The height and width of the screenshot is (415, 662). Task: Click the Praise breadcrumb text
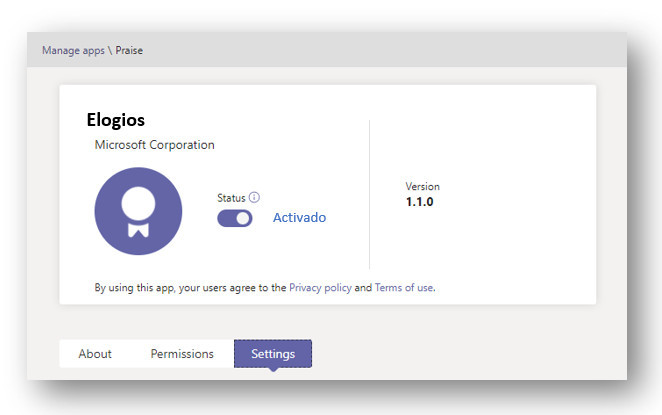[129, 50]
